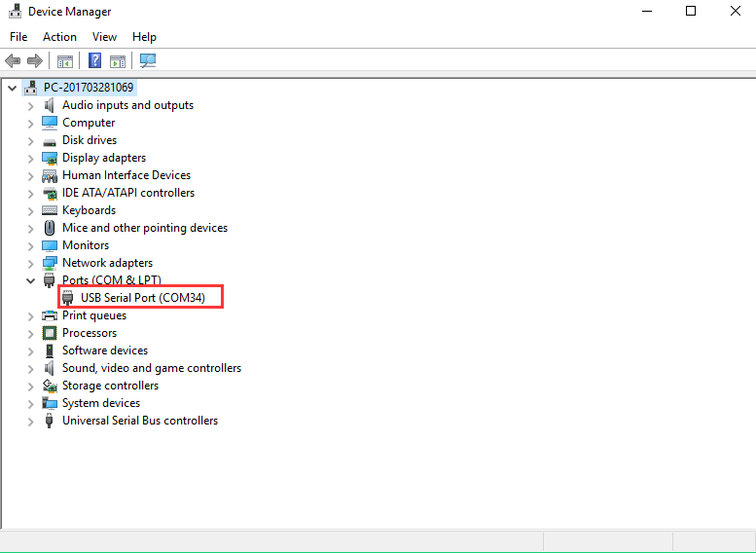The image size is (756, 553).
Task: Click the Sound, video and game controllers icon
Action: 50,368
